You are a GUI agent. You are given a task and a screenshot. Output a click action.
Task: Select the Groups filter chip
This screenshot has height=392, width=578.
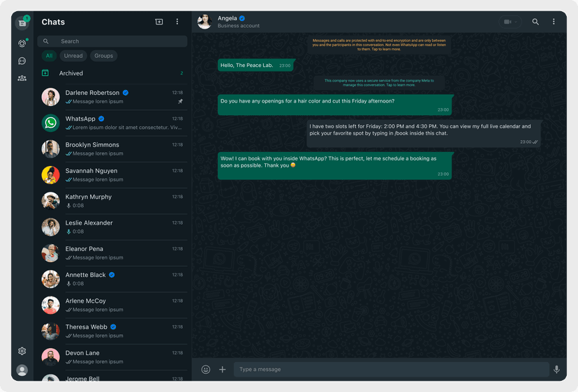(103, 56)
